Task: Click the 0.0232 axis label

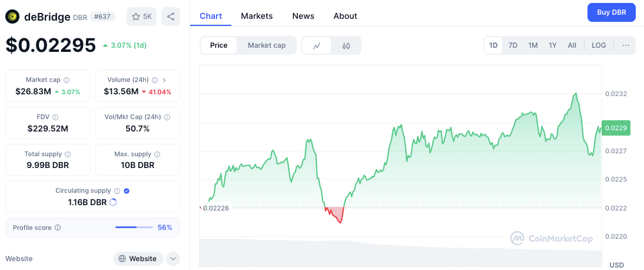Action: coord(616,94)
